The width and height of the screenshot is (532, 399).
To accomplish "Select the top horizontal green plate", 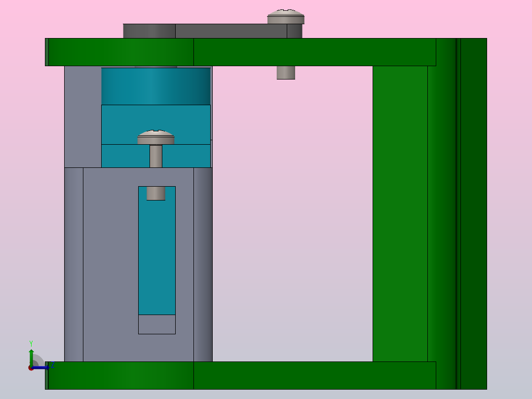I will point(240,52).
